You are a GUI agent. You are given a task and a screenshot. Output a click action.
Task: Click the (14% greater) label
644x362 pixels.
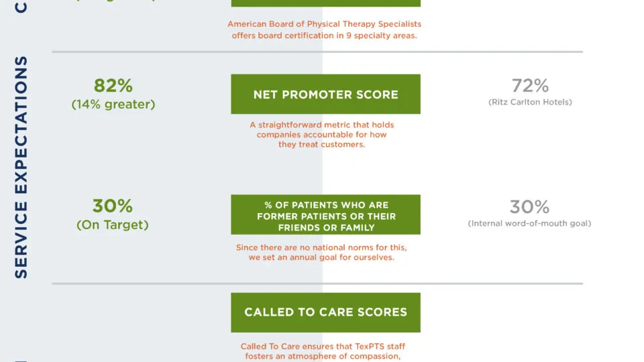pyautogui.click(x=113, y=105)
